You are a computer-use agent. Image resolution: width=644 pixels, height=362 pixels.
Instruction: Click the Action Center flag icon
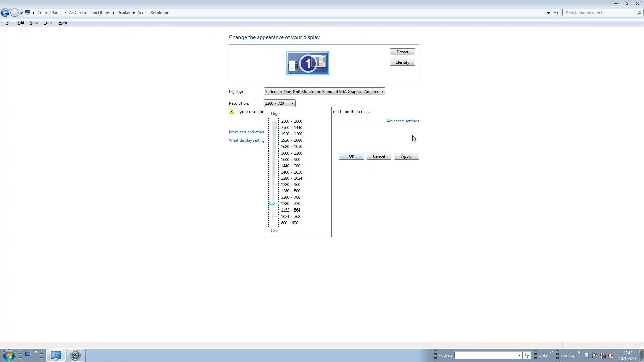(x=595, y=355)
